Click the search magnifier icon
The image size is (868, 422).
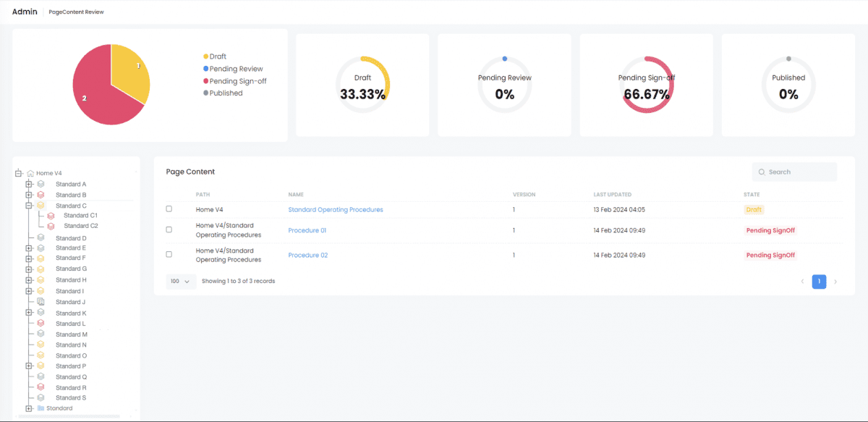click(x=762, y=172)
